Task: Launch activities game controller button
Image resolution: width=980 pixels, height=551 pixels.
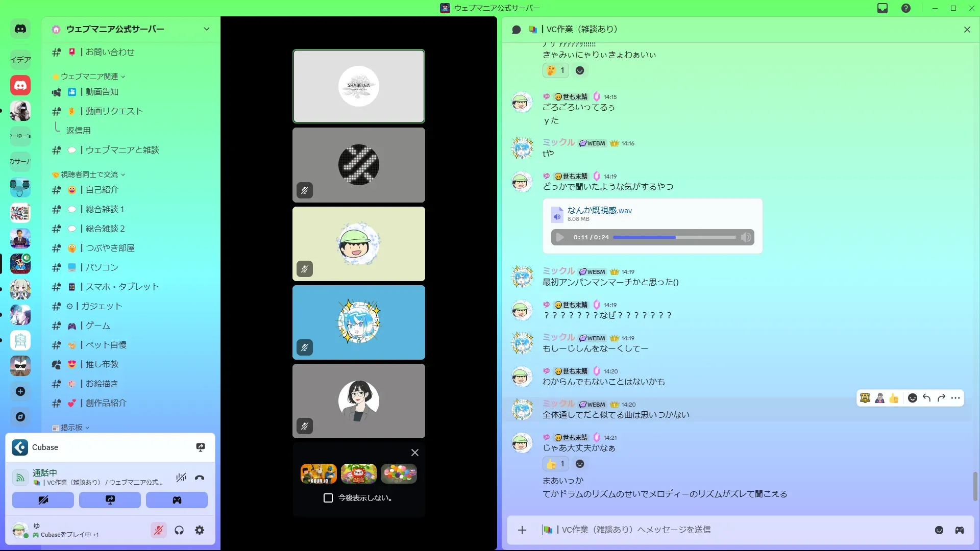Action: 177,500
